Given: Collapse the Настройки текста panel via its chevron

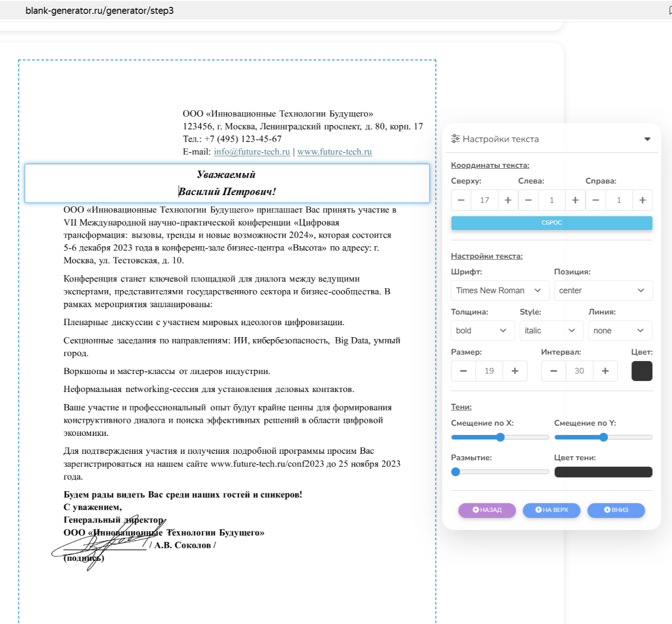Looking at the screenshot, I should (x=647, y=138).
